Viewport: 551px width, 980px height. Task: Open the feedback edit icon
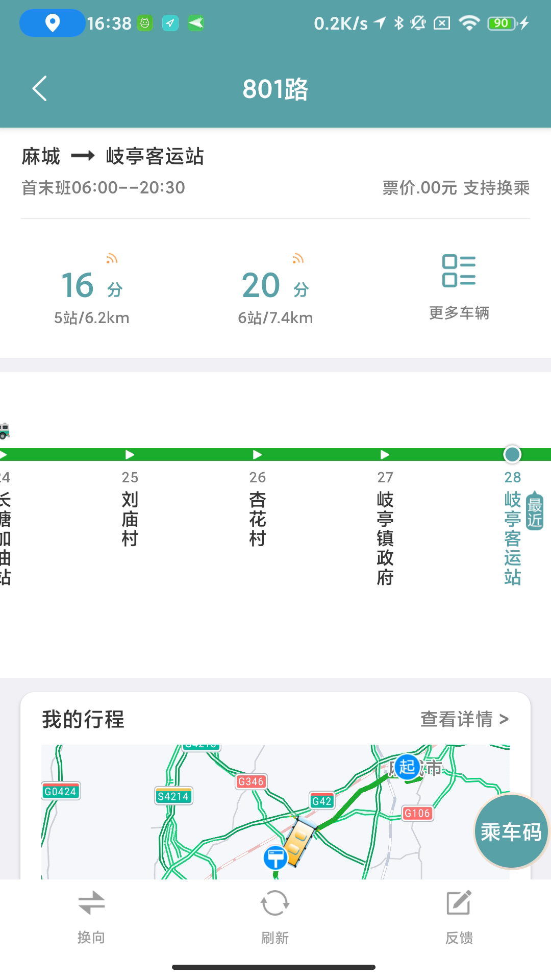(459, 903)
